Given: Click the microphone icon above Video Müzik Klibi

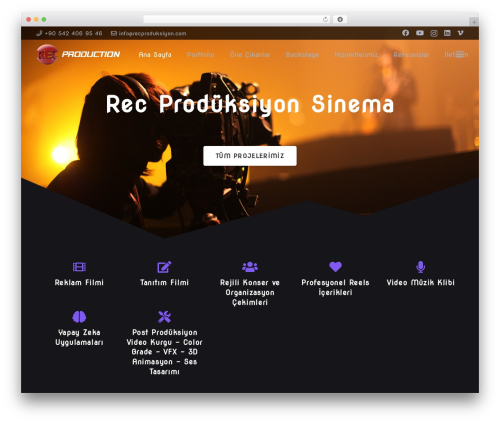Looking at the screenshot, I should (421, 267).
